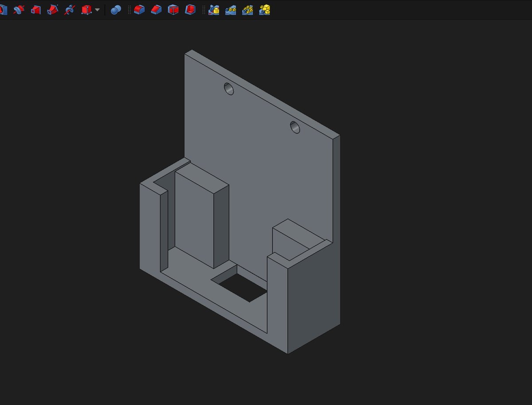
Task: Activate the Subtractive Loft tool
Action: tap(35, 9)
